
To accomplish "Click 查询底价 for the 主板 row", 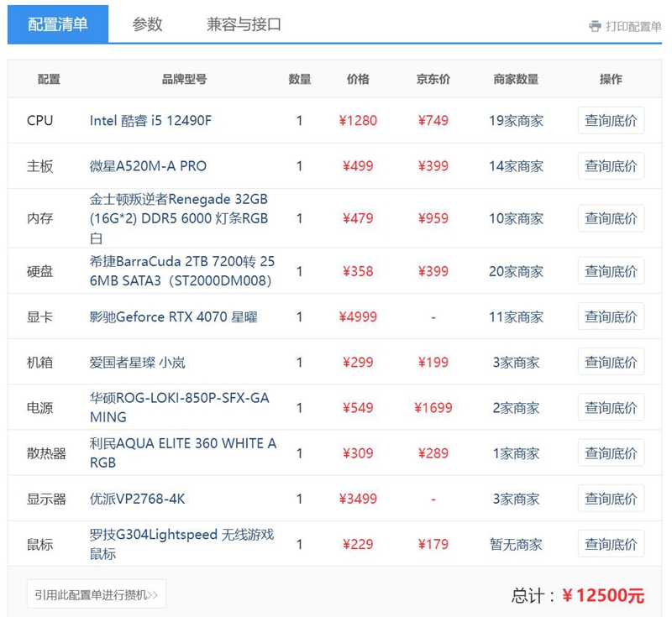I will pos(611,165).
